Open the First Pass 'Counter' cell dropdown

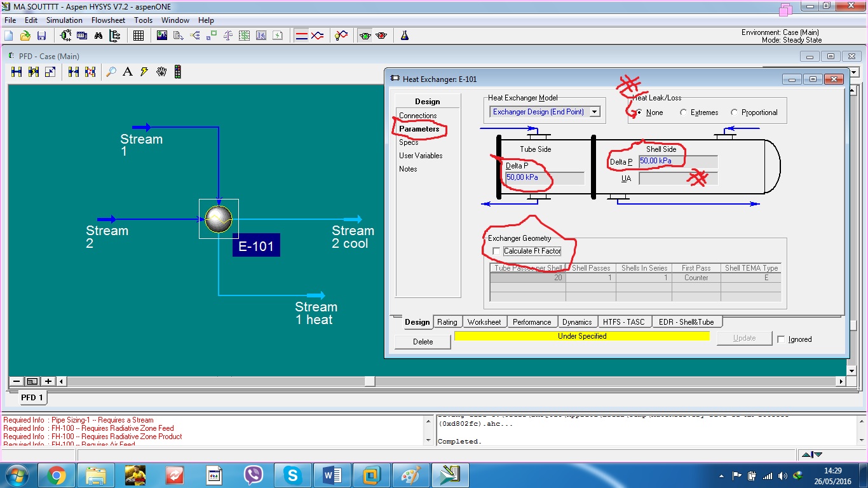click(x=696, y=278)
